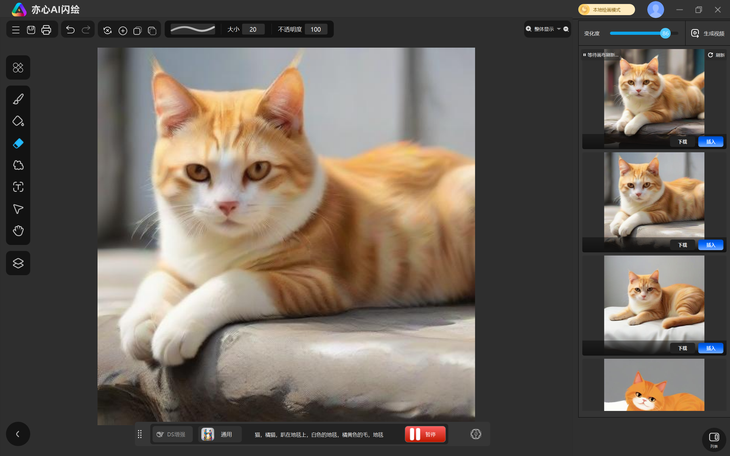Click the brush size input field
730x456 pixels.
pos(254,30)
